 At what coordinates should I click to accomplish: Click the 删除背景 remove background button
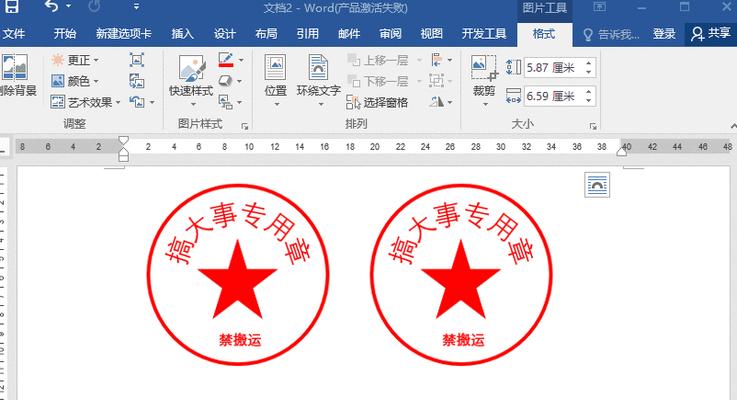point(16,75)
